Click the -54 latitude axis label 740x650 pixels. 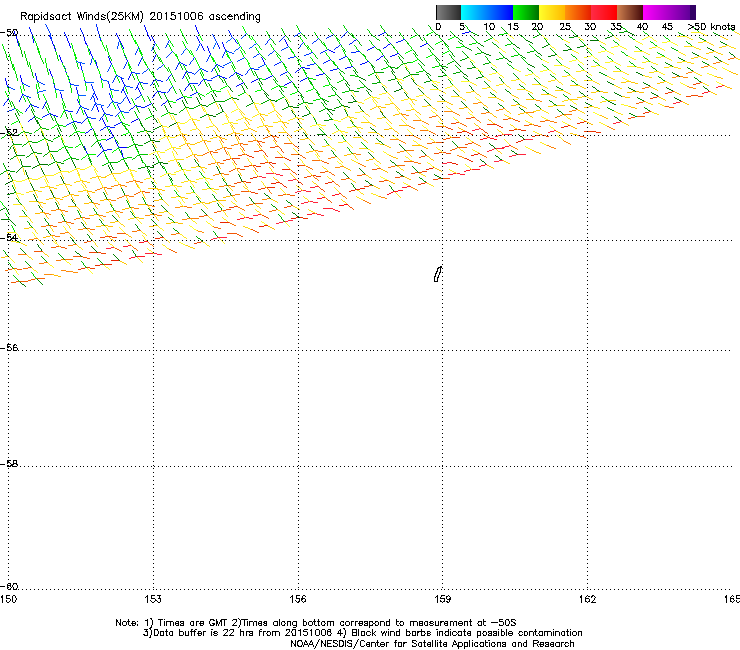pos(9,237)
